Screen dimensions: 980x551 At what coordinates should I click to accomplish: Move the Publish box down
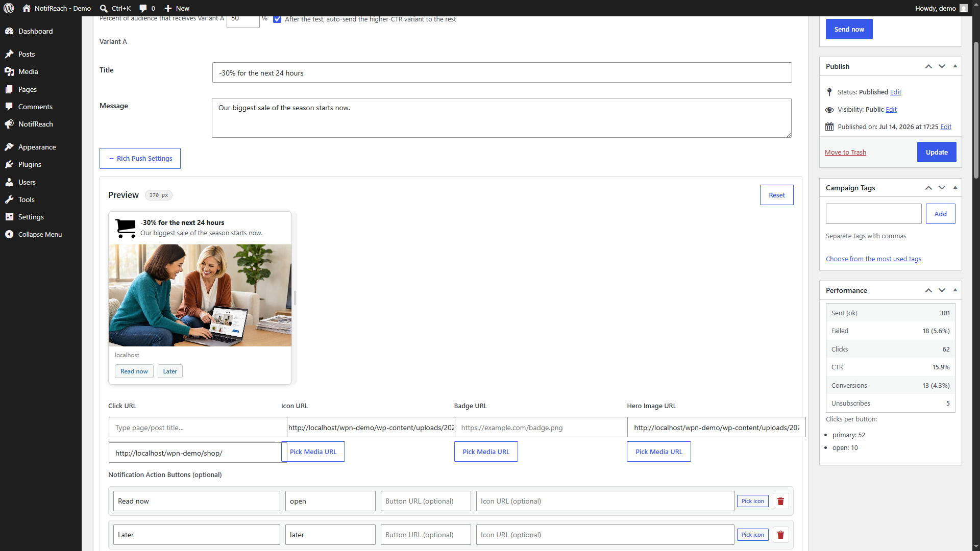tap(942, 66)
